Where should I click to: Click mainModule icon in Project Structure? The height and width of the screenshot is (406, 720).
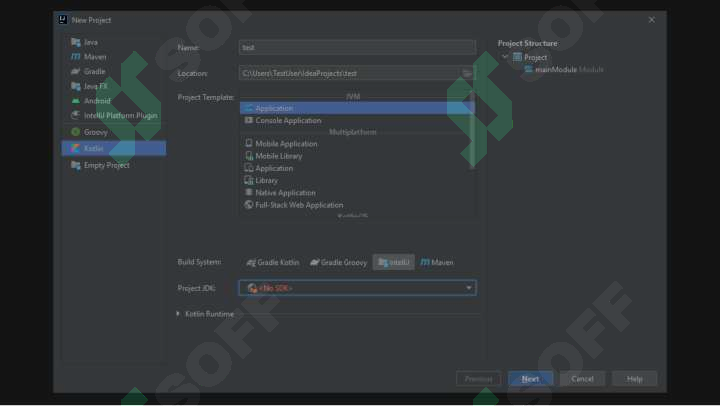pos(529,69)
